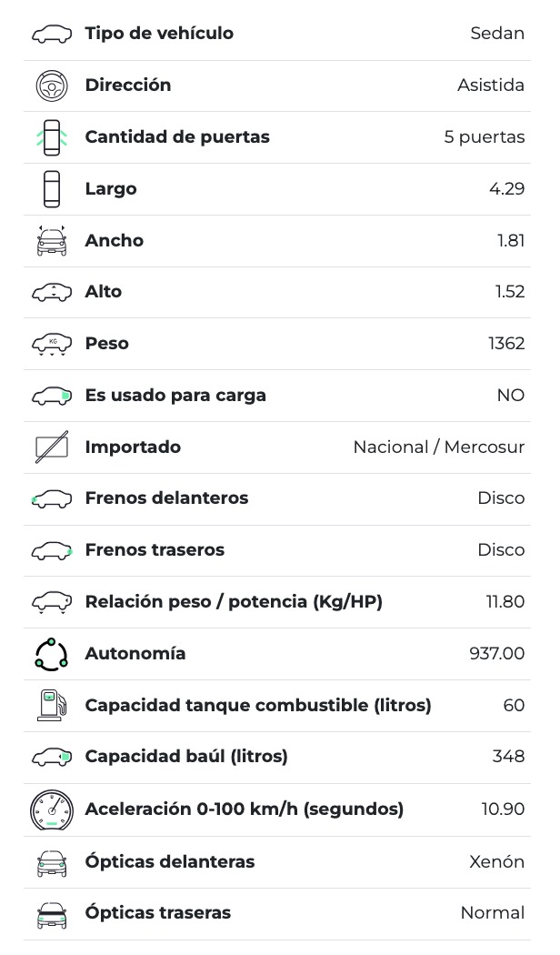
Task: Click the KG car icon for Peso
Action: tap(52, 344)
